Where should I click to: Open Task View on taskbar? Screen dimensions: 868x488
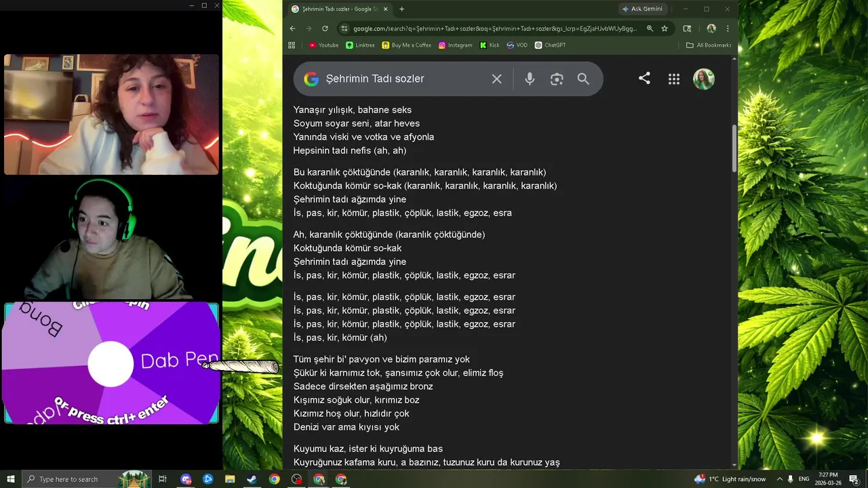[x=163, y=479]
